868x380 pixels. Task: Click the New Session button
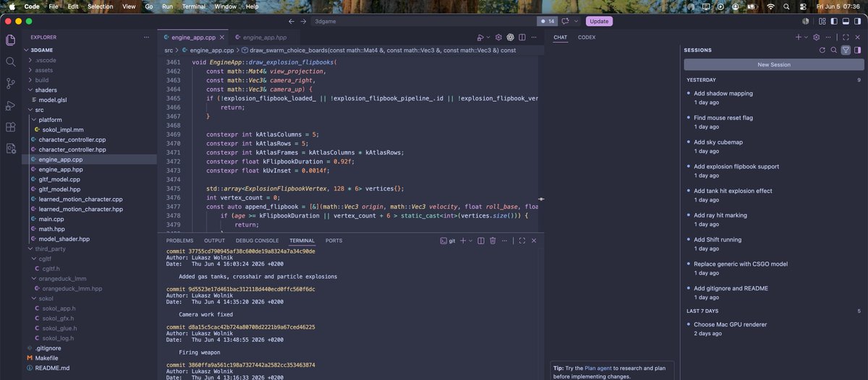774,64
